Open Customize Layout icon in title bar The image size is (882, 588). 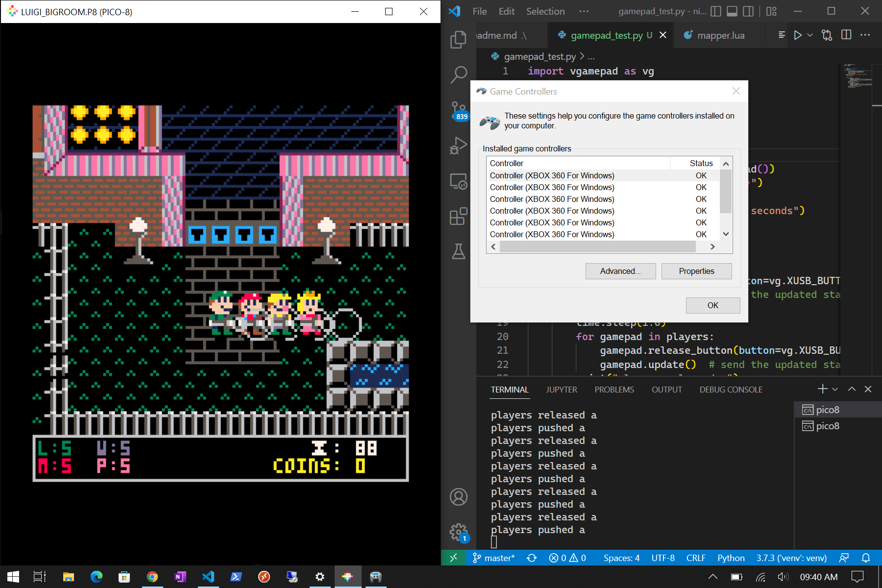(772, 11)
